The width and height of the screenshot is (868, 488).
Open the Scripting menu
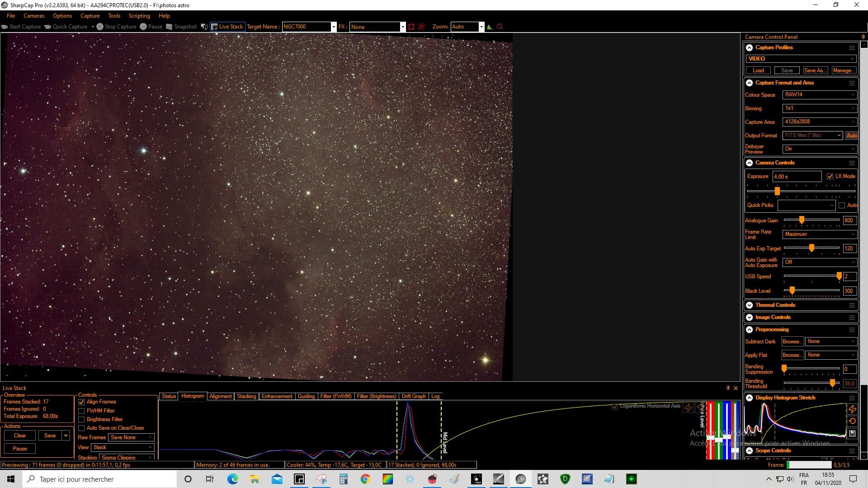point(139,16)
